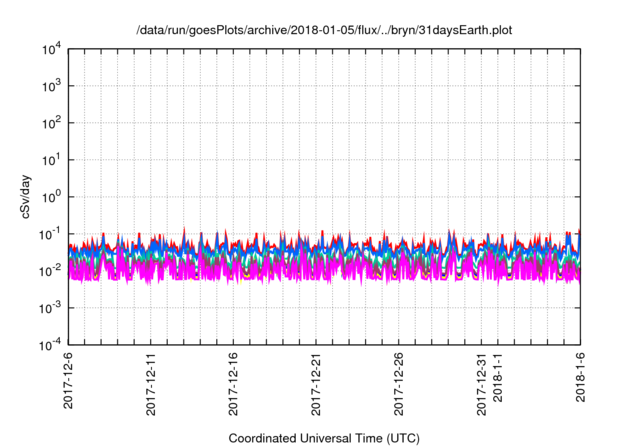640x448 pixels.
Task: Click the 10^1 y-axis tick label
Action: [50, 160]
